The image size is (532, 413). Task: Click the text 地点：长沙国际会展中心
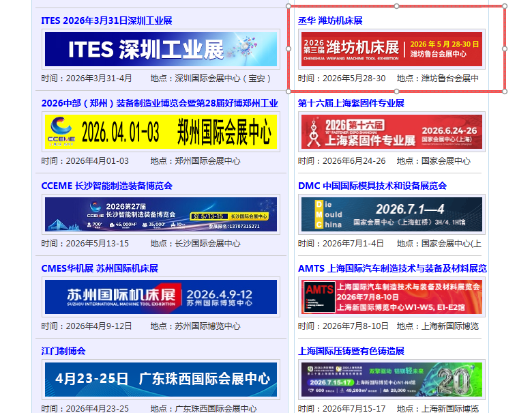[196, 244]
